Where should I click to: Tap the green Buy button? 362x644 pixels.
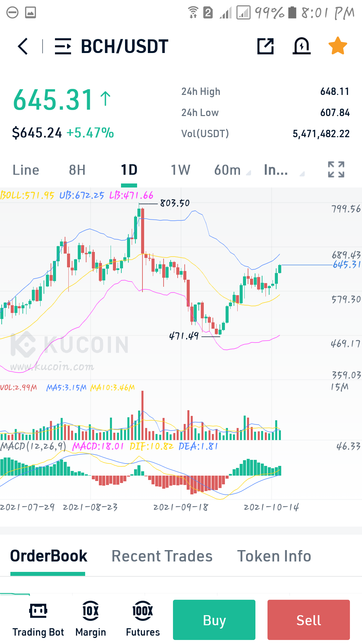[214, 620]
